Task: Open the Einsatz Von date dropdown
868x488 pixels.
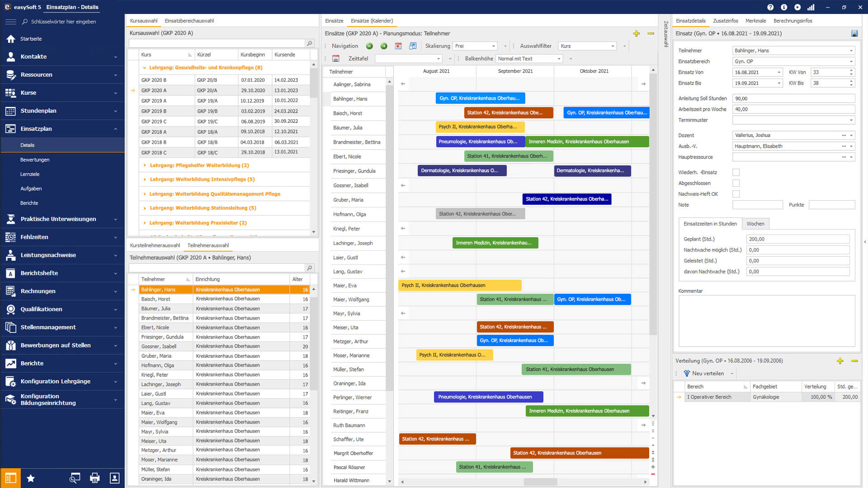Action: coord(779,72)
